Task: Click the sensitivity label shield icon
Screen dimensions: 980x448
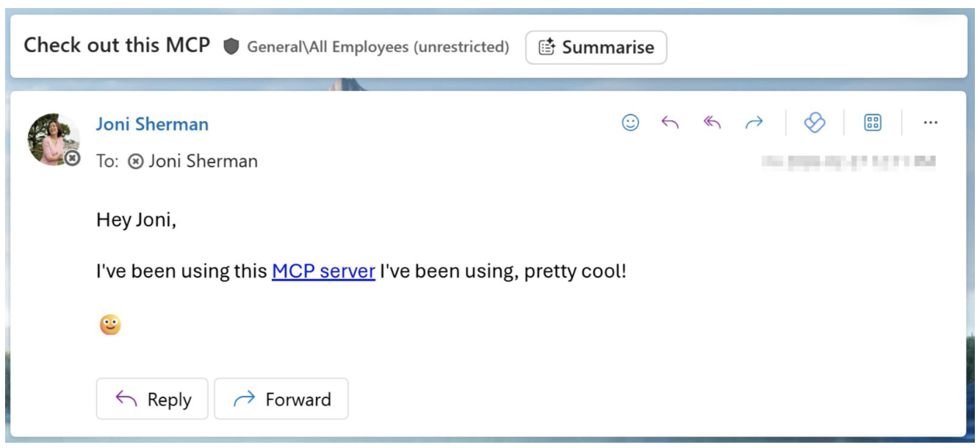Action: tap(232, 47)
